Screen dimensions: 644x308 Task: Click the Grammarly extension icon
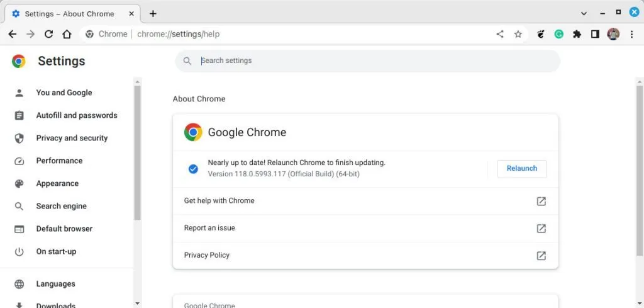click(x=559, y=34)
